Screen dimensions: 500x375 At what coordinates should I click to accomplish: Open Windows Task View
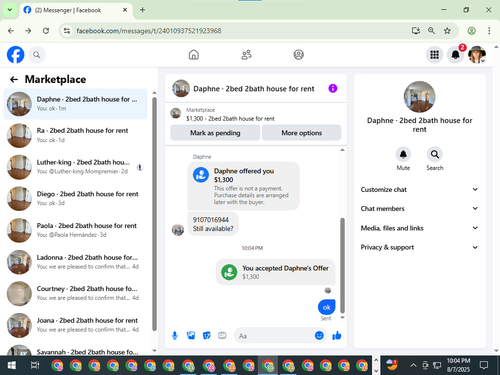(35, 365)
